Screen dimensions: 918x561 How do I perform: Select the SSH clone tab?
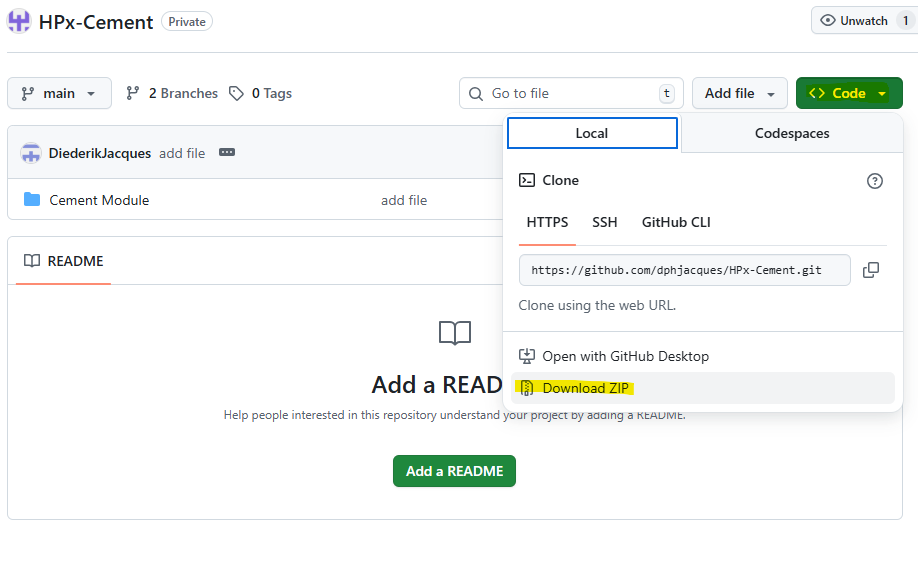(x=604, y=222)
